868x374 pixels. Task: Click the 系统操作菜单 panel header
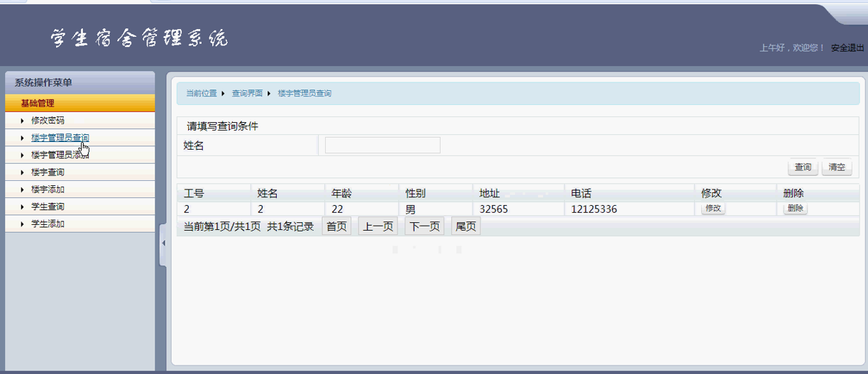tap(79, 82)
